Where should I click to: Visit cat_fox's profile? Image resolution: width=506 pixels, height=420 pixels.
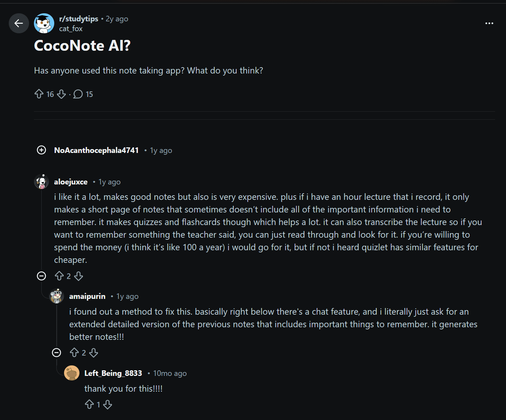pos(70,29)
